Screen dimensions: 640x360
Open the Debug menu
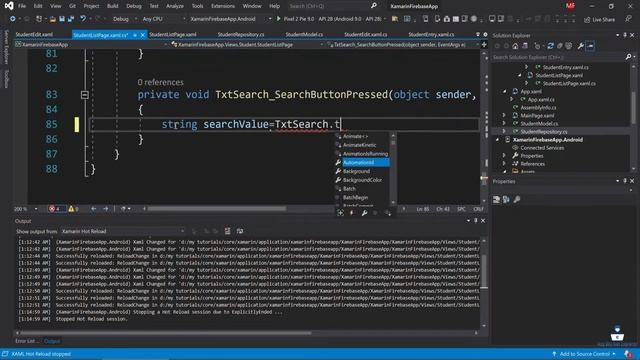point(133,6)
